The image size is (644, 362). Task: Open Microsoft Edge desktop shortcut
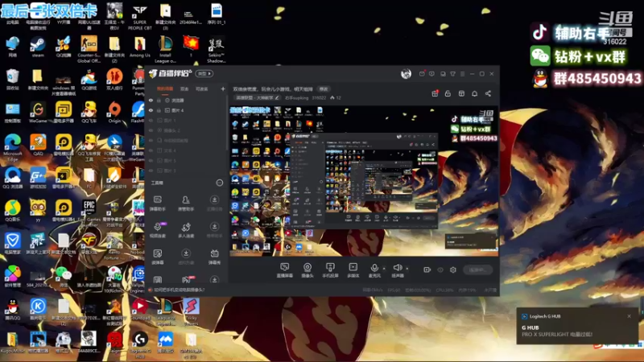[12, 148]
